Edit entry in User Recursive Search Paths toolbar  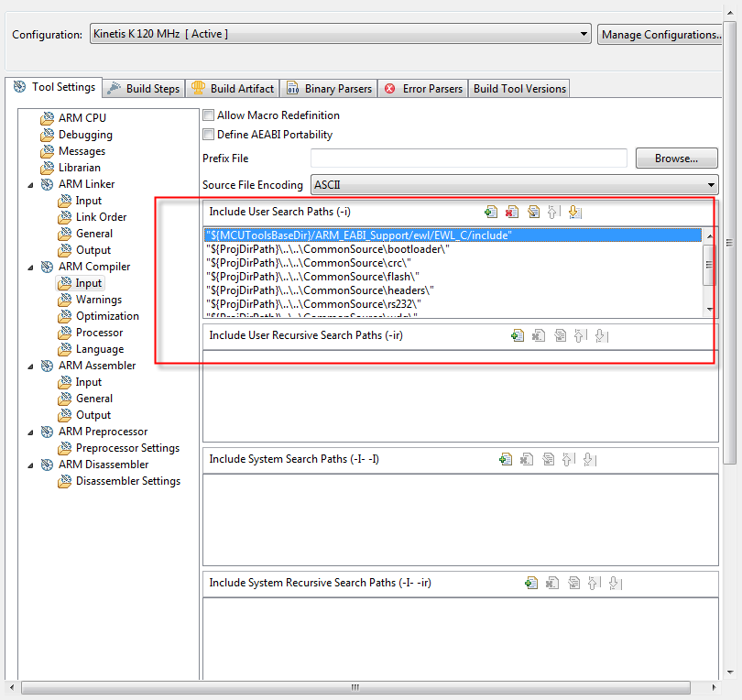pos(560,335)
